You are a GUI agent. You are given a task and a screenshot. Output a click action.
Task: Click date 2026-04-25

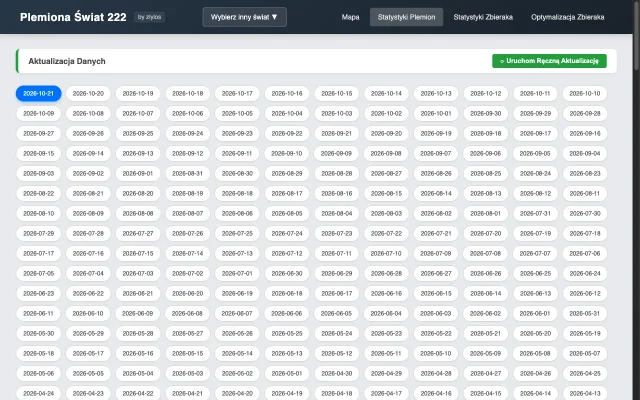585,373
